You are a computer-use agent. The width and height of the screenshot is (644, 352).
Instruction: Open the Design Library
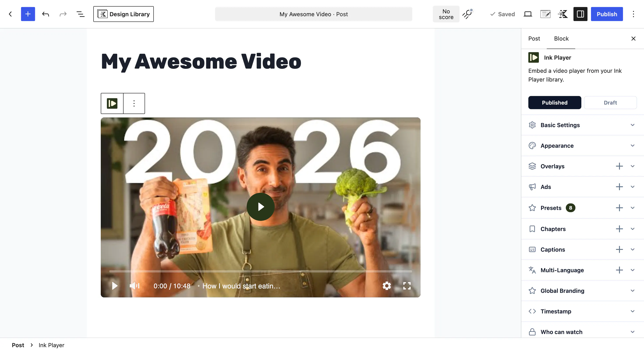pos(124,14)
